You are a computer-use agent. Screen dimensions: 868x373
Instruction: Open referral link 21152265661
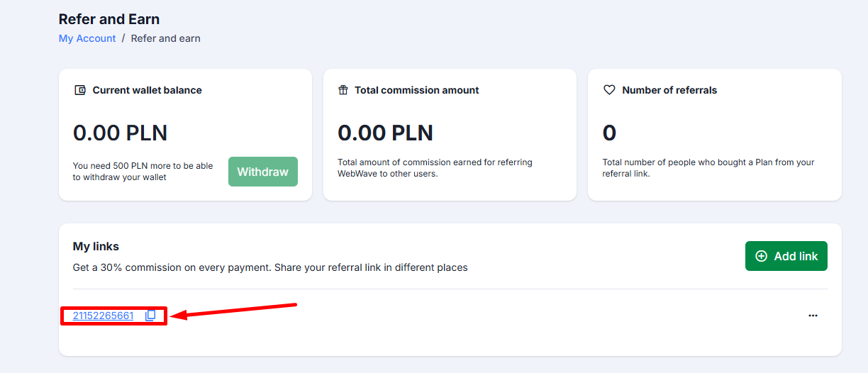point(103,316)
